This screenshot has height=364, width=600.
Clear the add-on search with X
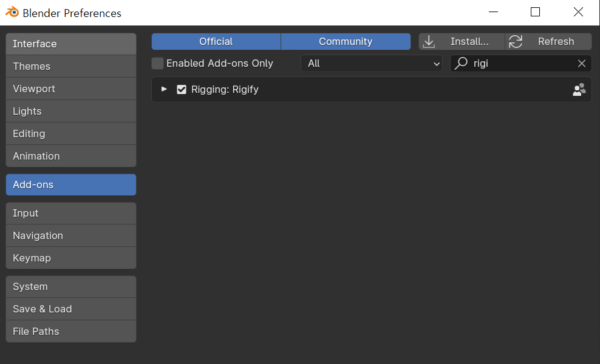[x=582, y=64]
